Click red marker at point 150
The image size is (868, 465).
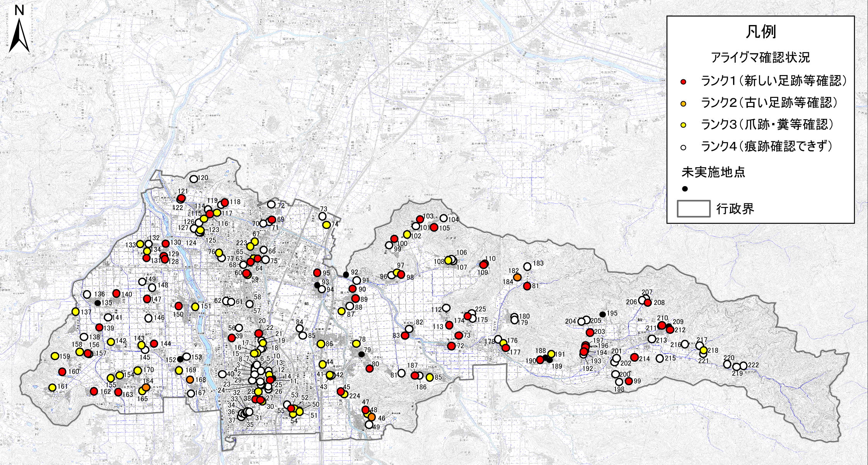coord(178,306)
